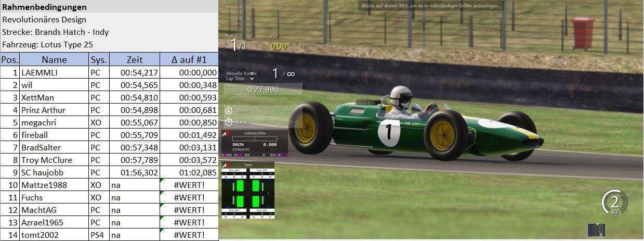Click the Tyres app logo

[226, 165]
